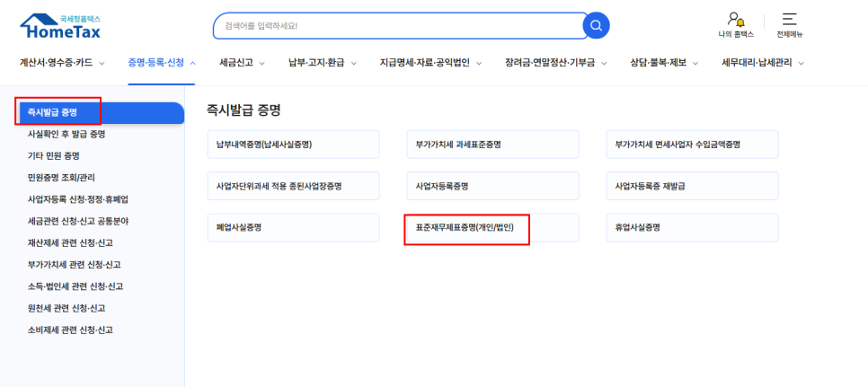Open the 전체메뉴 hamburger icon
Screen dimensions: 868x387
pyautogui.click(x=789, y=20)
